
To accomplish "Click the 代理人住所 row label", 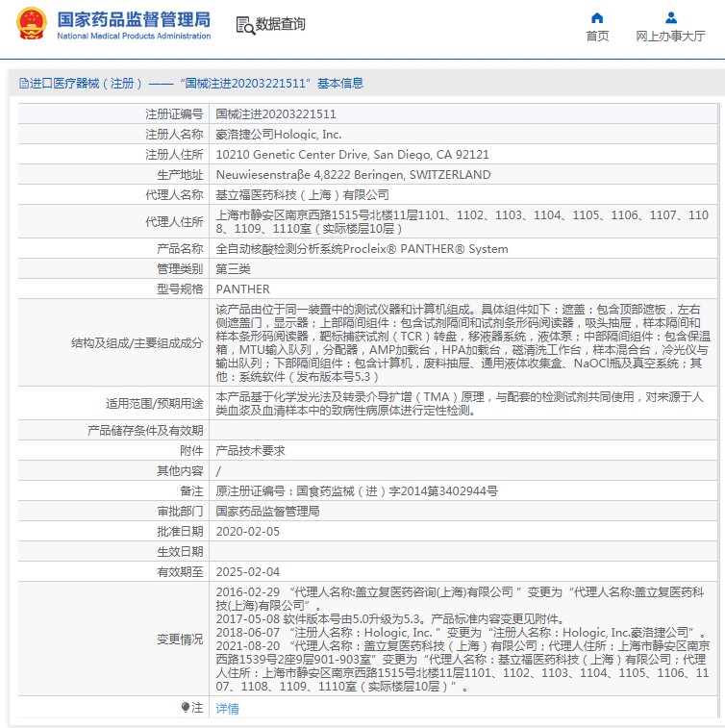I will [174, 222].
